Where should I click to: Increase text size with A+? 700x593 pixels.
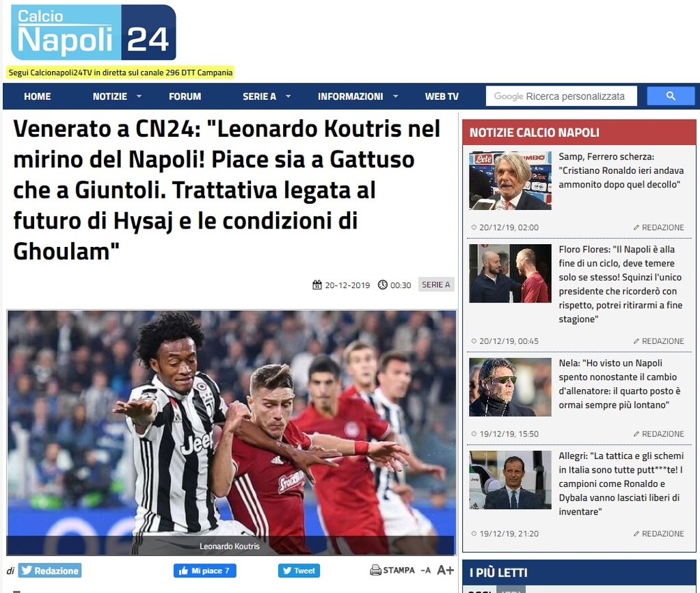[445, 570]
